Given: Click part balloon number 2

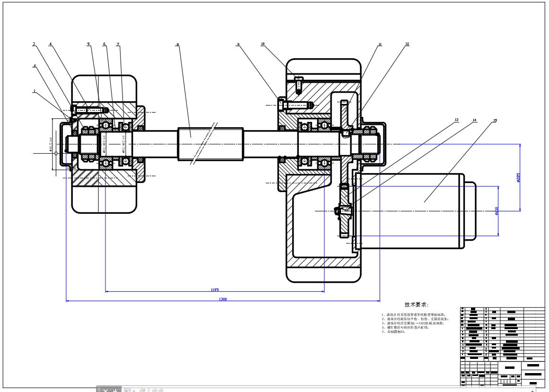Looking at the screenshot, I should click(x=35, y=65).
